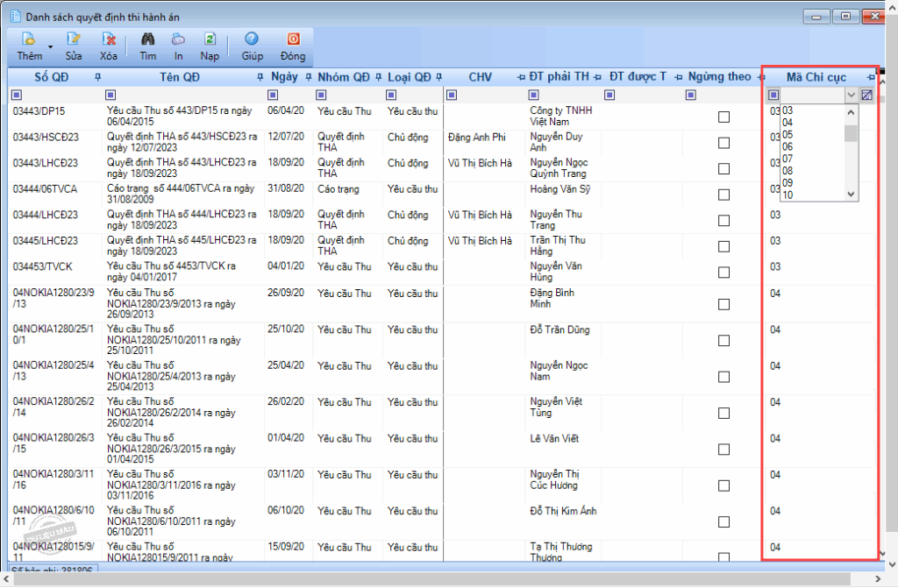Open filter operator icon under Tên QĐ
This screenshot has width=898, height=588.
pos(110,95)
